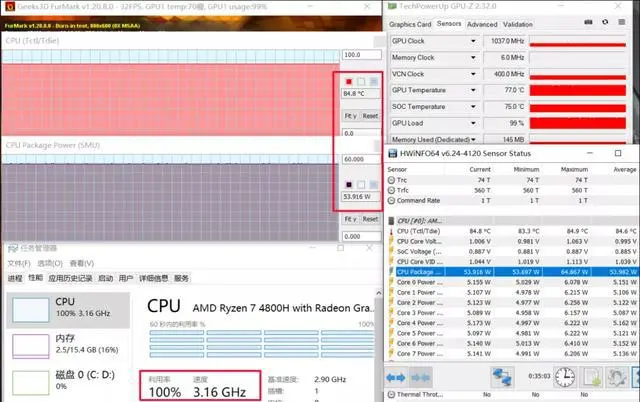Open the GPU-Z hamburger menu icon
Image resolution: width=640 pixels, height=402 pixels.
[x=622, y=22]
